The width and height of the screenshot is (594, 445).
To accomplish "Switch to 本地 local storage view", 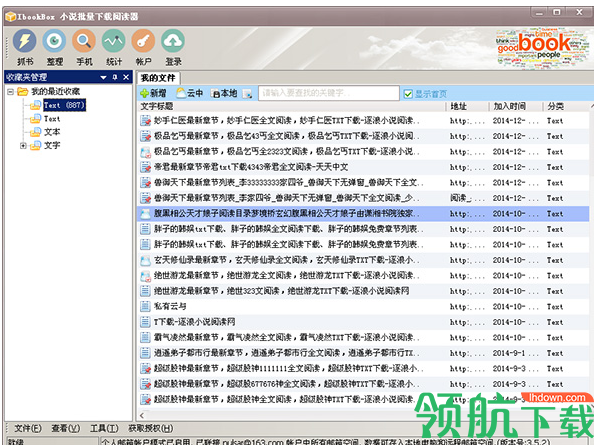I will (224, 93).
